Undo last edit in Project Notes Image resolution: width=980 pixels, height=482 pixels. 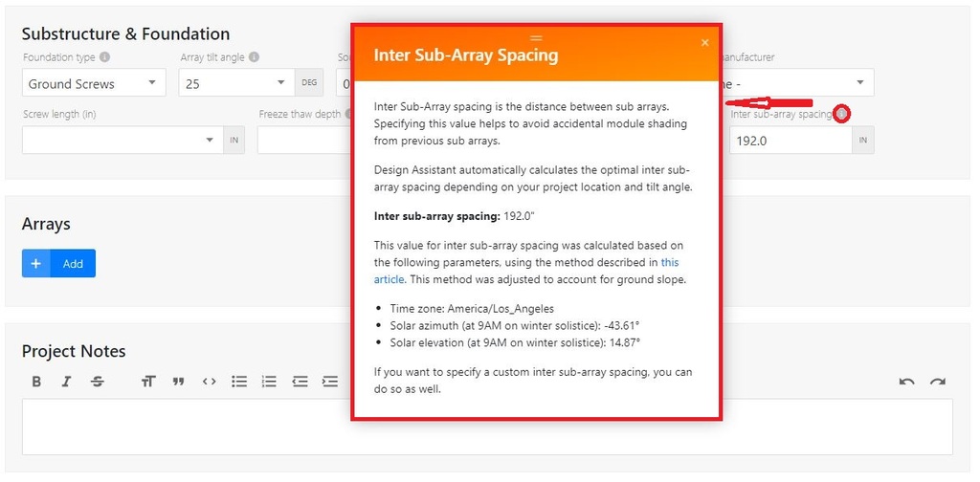click(x=906, y=382)
